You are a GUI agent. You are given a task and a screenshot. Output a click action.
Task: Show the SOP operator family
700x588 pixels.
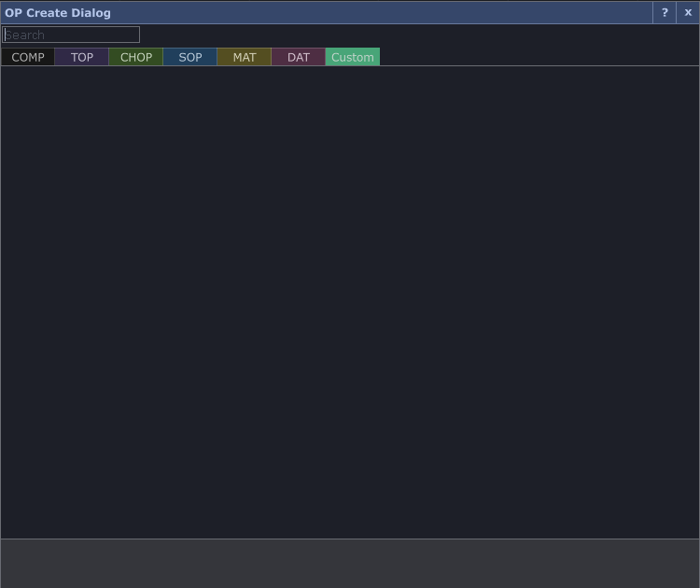point(190,57)
